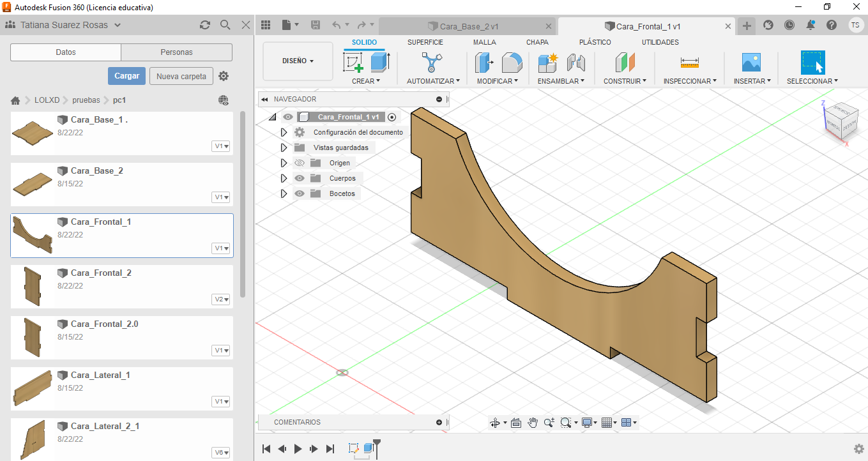Viewport: 868px width, 461px height.
Task: Open the Insert image icon
Action: point(751,63)
